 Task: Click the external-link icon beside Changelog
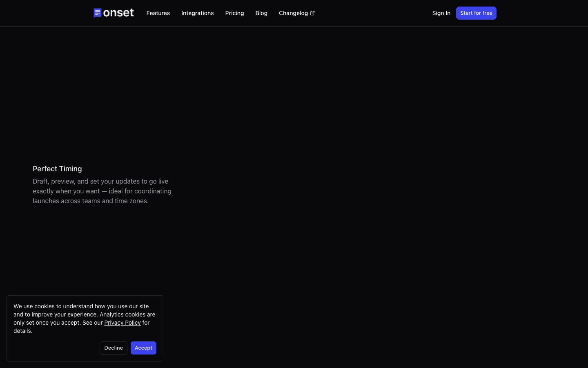tap(312, 13)
